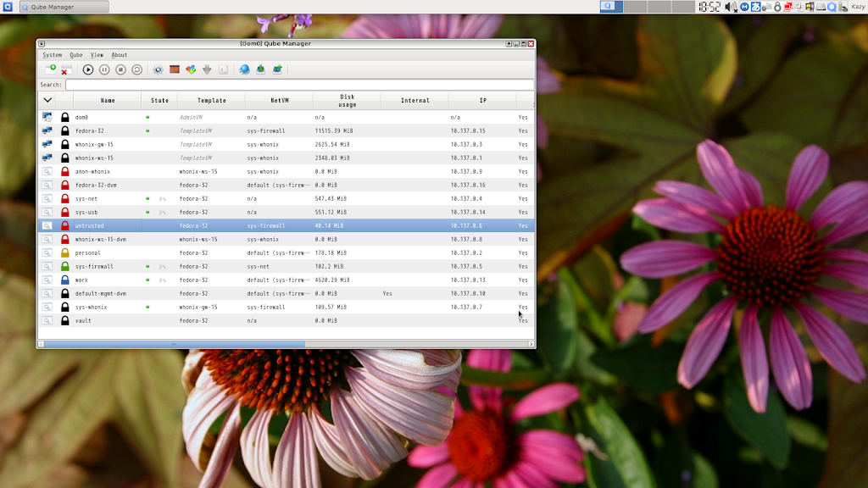Click the volume speaker icon in system tray
Viewport: 868px width, 488px height.
[730, 7]
